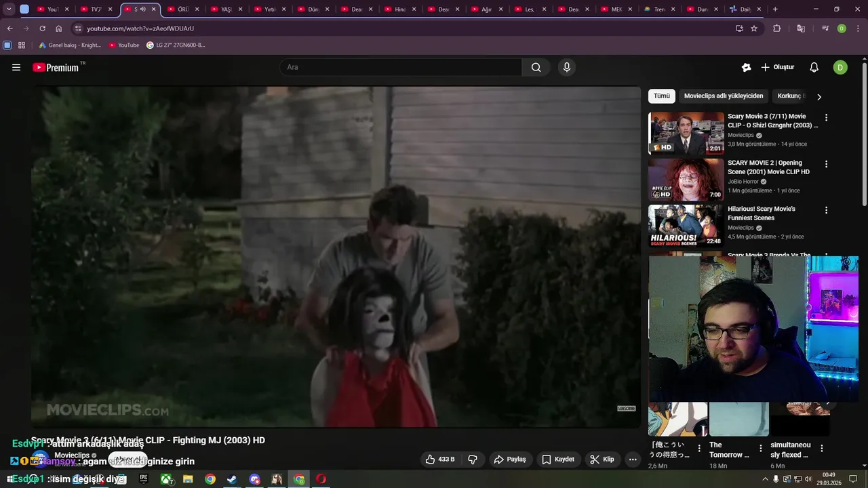The height and width of the screenshot is (488, 868).
Task: Reload the current page
Action: (x=42, y=28)
